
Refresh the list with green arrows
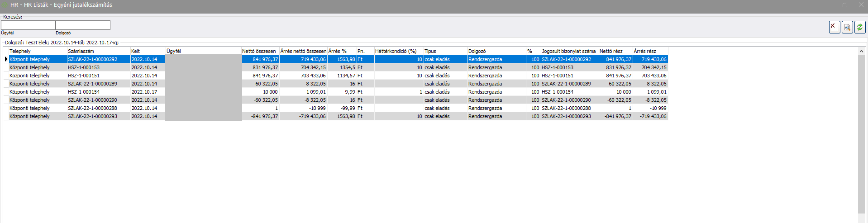tap(860, 27)
